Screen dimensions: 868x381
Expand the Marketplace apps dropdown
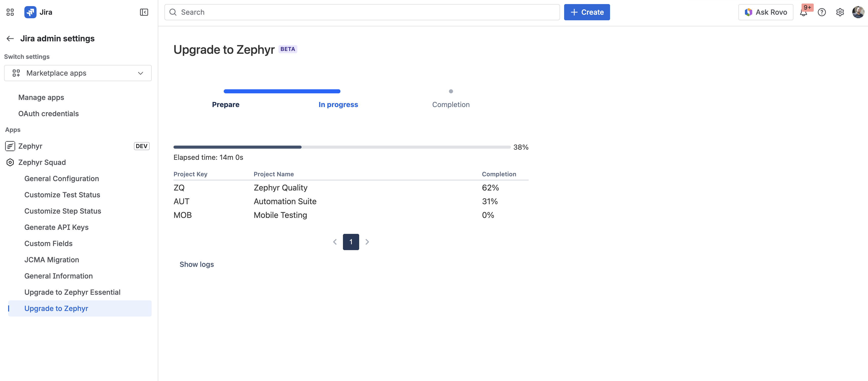pos(78,73)
